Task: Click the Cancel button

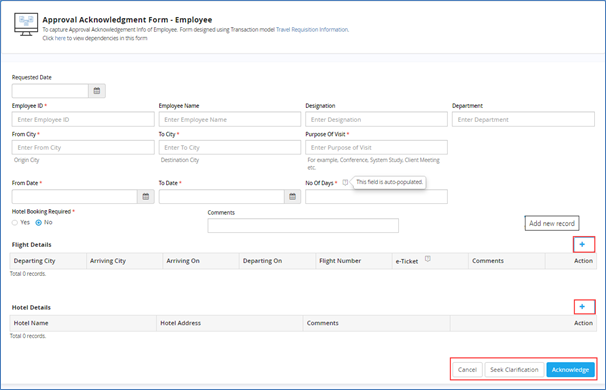Action: (x=467, y=370)
